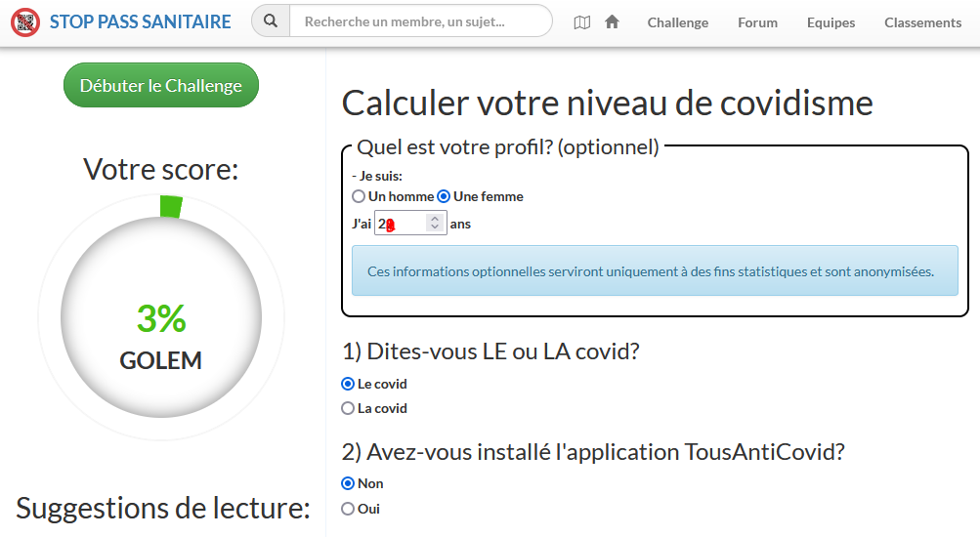Viewport: 980px width, 537px height.
Task: Select "Non" for TousAntiCovid question
Action: (x=348, y=483)
